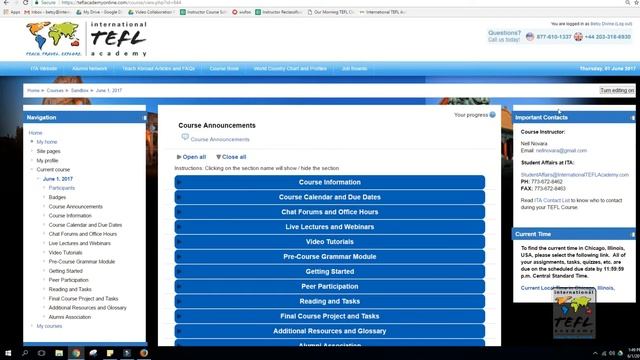Screen dimensions: 640x360
Task: Open Teach Abroad Articles and FAQs menu
Action: click(x=158, y=69)
